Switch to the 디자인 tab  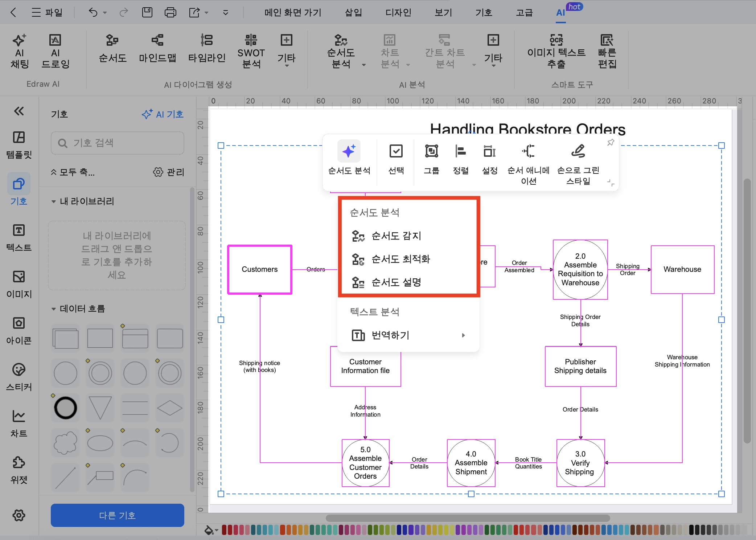pyautogui.click(x=398, y=13)
